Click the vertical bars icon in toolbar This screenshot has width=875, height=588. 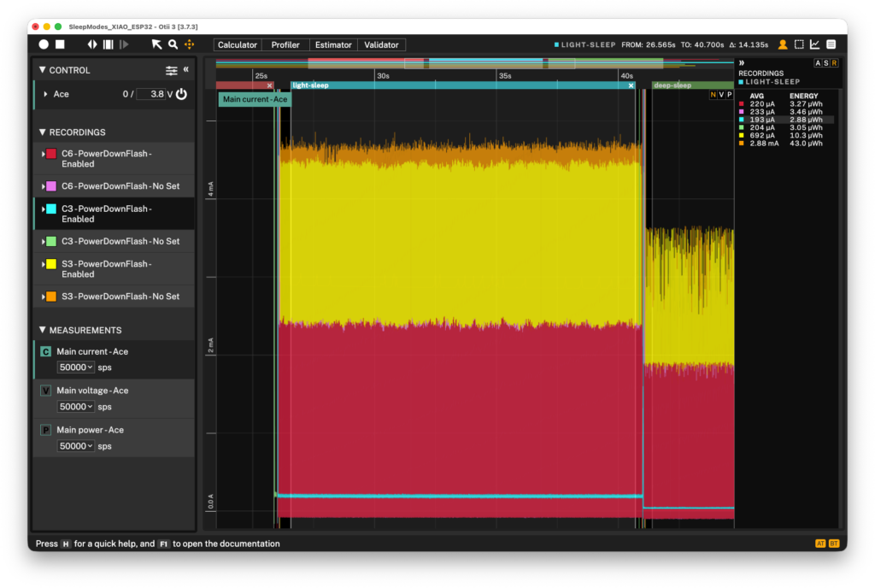pos(109,44)
